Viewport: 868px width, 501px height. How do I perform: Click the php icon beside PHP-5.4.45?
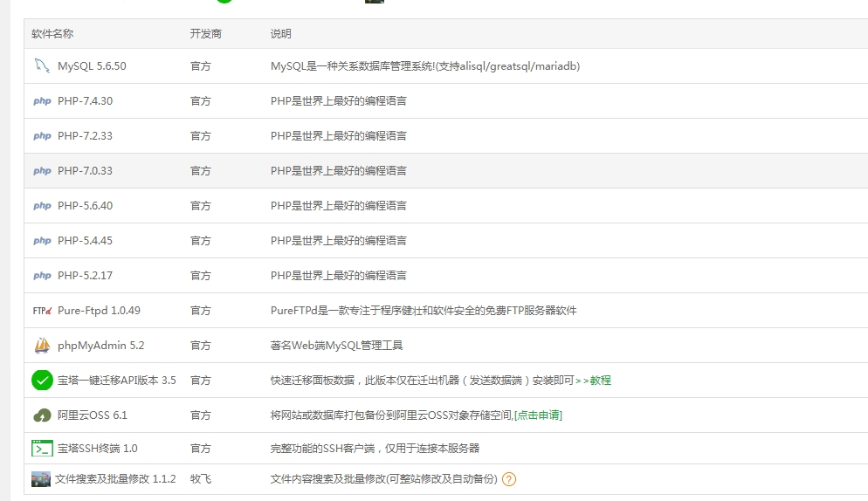(42, 240)
